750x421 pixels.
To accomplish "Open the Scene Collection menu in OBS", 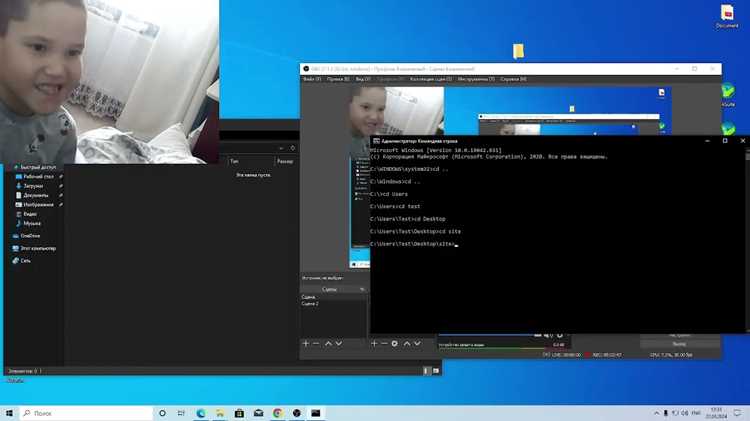I will (x=430, y=79).
